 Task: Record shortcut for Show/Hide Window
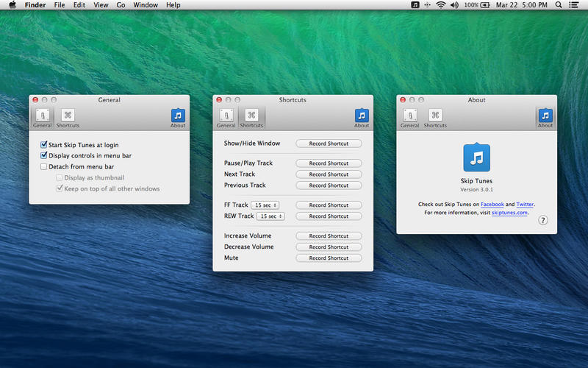[x=329, y=144]
